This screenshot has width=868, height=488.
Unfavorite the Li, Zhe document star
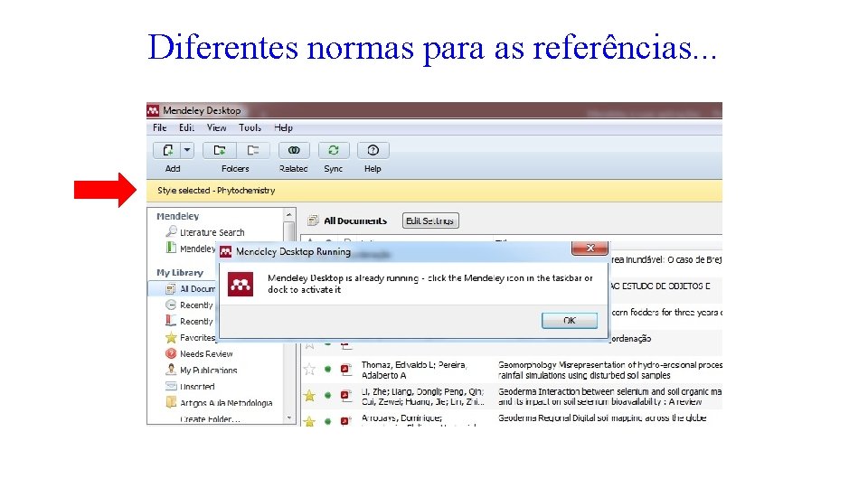(309, 396)
